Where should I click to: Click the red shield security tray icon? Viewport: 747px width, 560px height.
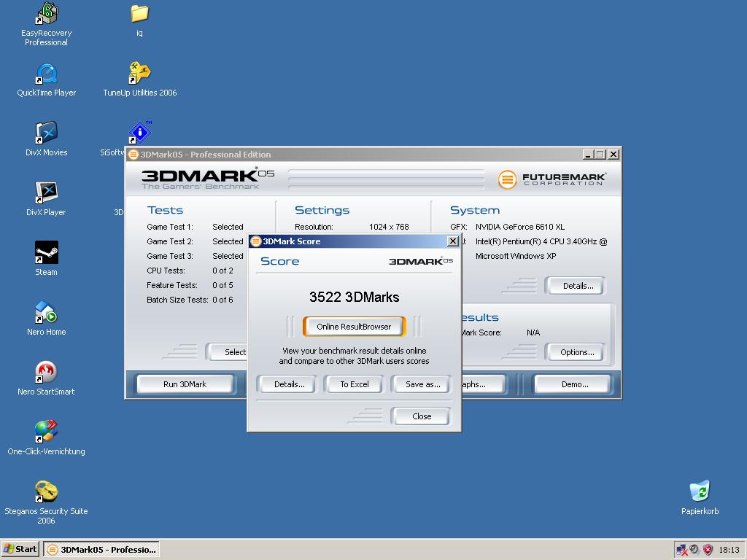[708, 550]
